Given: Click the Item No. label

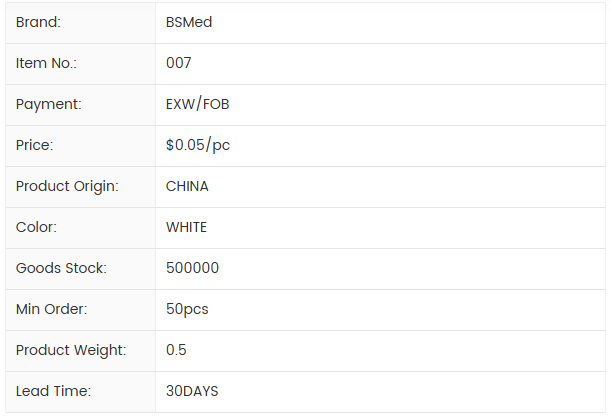Looking at the screenshot, I should [46, 63].
